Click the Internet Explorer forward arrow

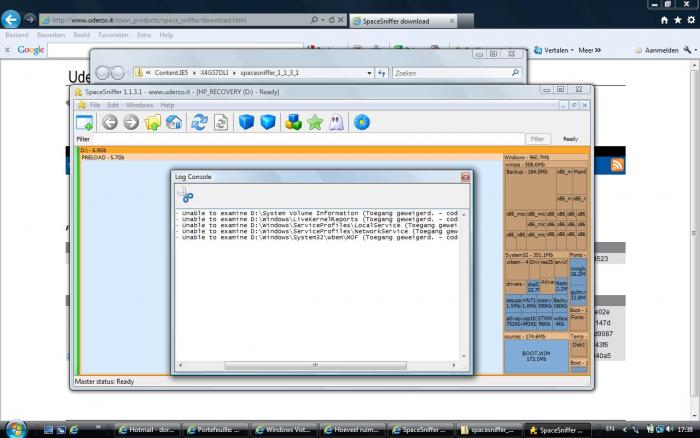29,19
